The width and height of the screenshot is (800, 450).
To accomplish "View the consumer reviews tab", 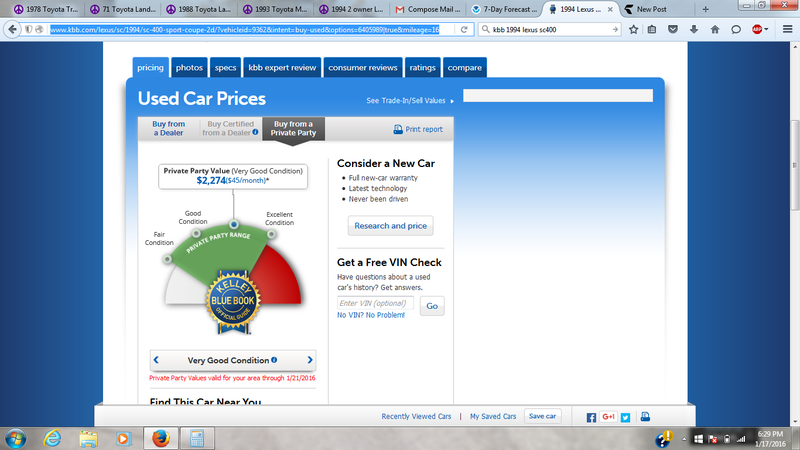I will pyautogui.click(x=363, y=67).
